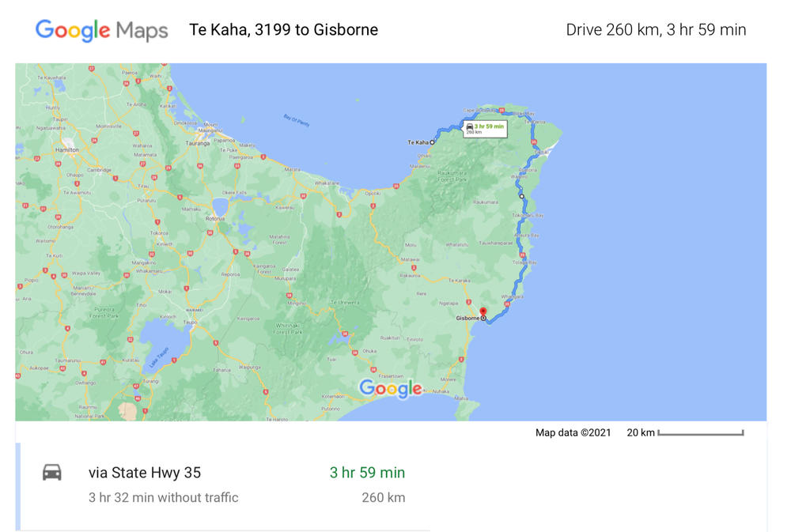
Task: Click the green 3 hr 59 min duration in route row
Action: (367, 473)
